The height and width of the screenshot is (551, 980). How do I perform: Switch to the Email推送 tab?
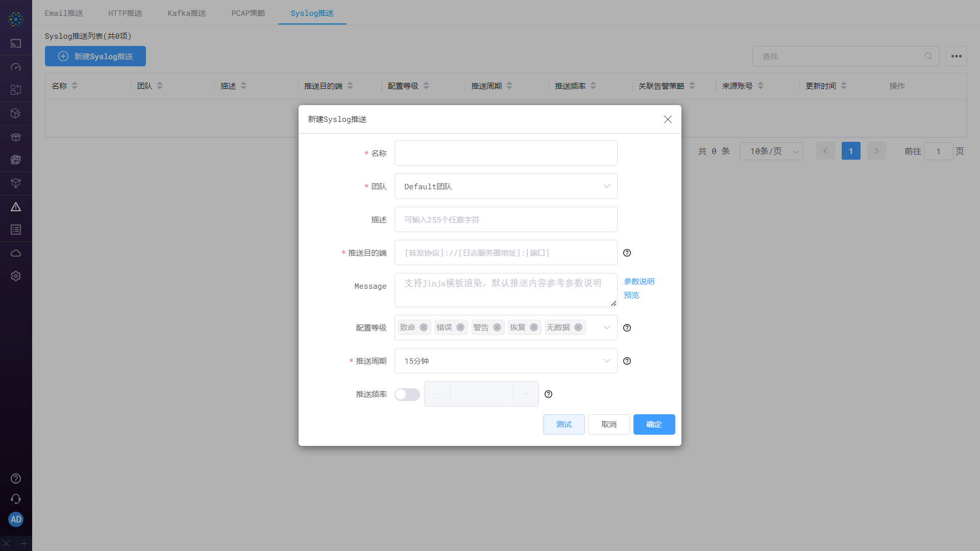(63, 13)
